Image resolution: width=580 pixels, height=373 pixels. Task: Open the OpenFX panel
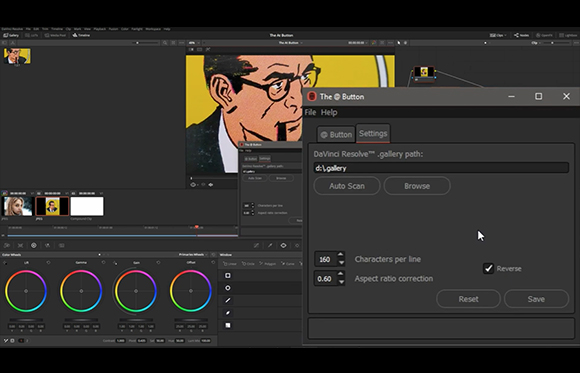click(544, 36)
